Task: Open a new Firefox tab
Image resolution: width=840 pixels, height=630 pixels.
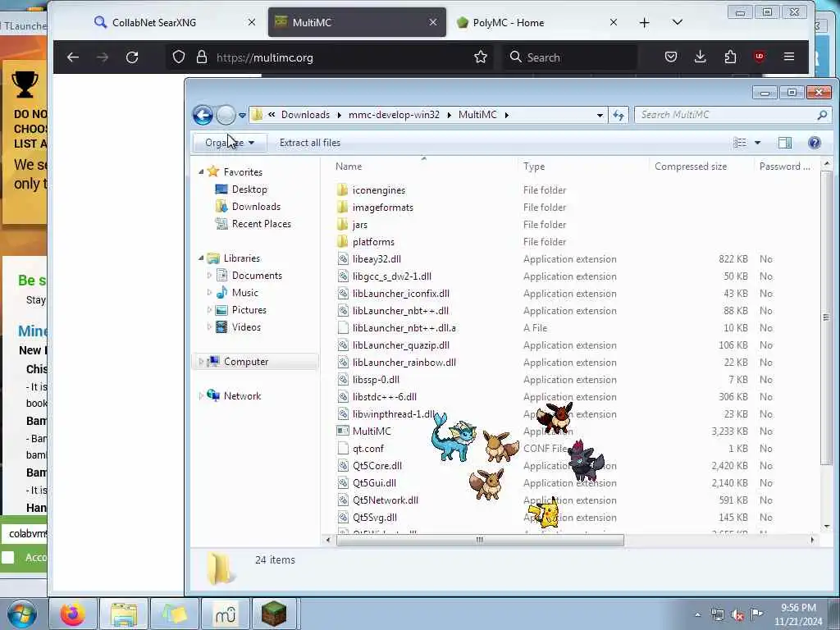Action: click(x=645, y=22)
